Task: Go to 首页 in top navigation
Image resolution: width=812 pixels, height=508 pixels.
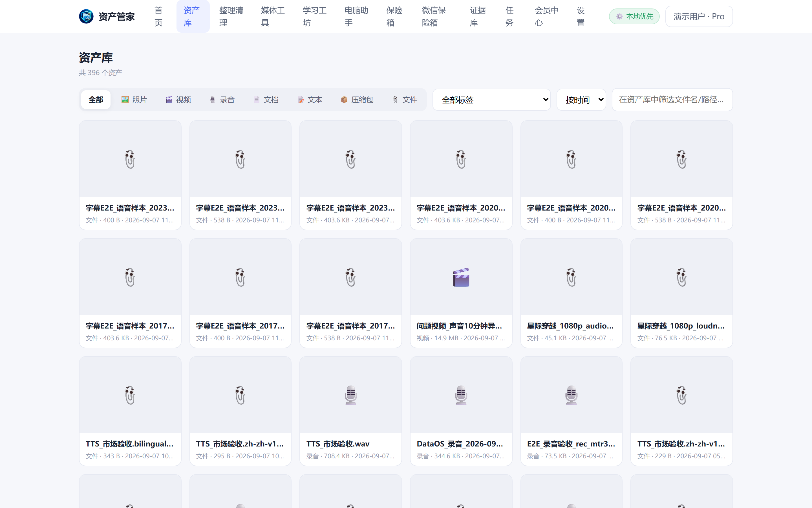Action: (158, 16)
